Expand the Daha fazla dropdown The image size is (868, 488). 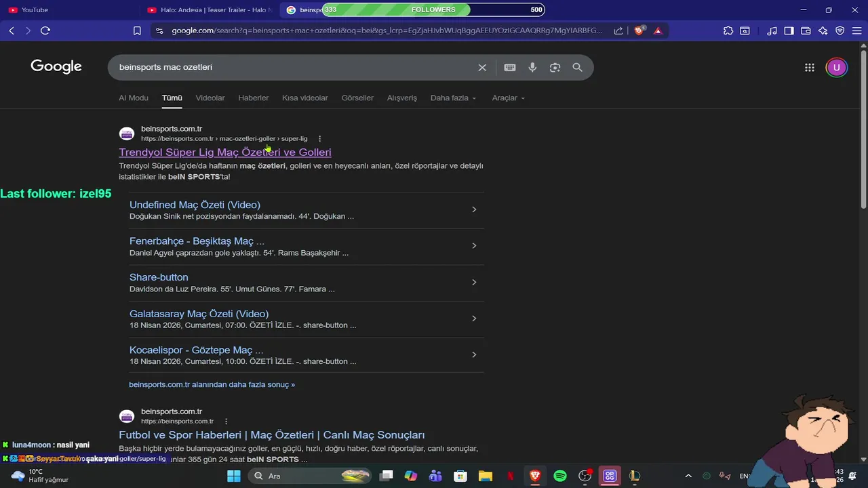tap(453, 98)
